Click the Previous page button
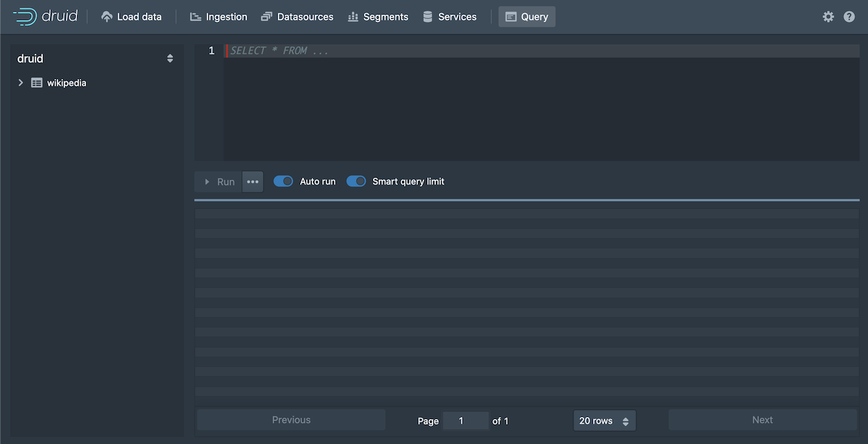 coord(292,420)
